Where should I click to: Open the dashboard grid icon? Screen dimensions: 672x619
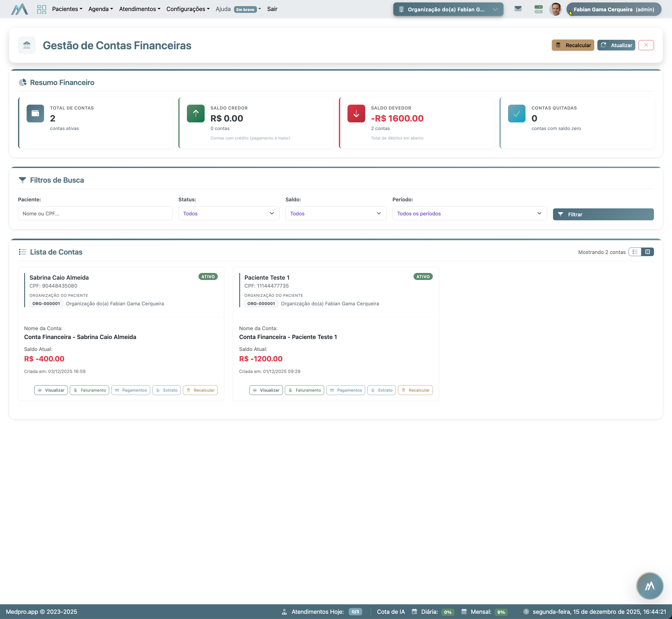(42, 9)
